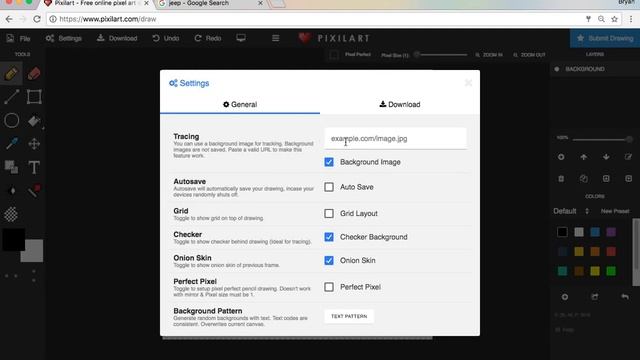Toggle Background layer visibility dot
The image size is (640, 360).
click(557, 69)
